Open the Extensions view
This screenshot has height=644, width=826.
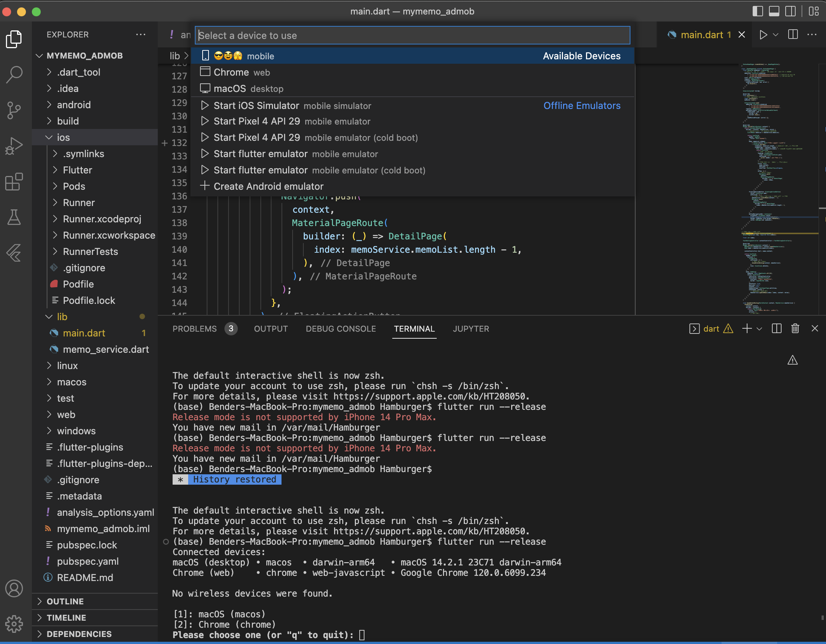click(x=14, y=182)
